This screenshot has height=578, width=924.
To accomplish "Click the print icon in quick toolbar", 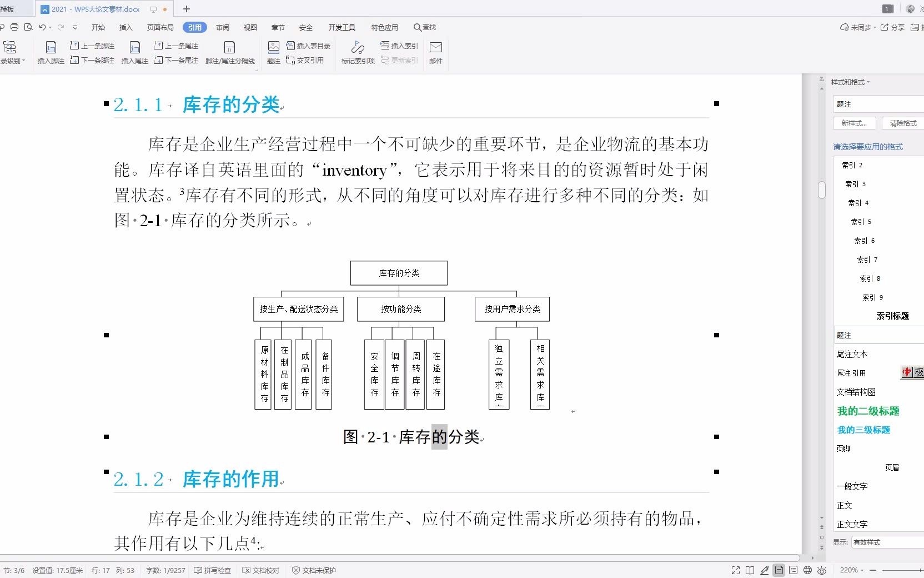I will click(14, 27).
